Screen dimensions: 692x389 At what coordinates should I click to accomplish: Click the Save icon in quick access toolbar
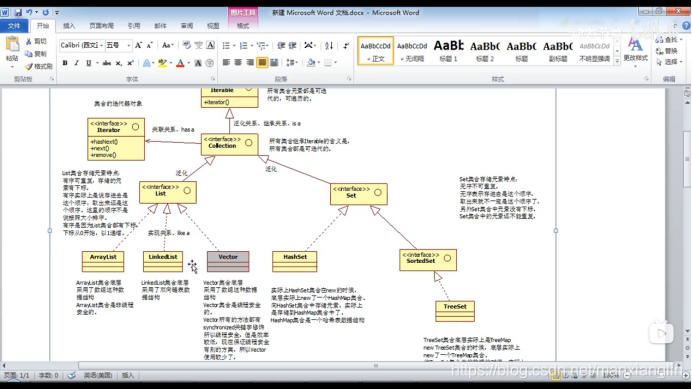pyautogui.click(x=18, y=12)
